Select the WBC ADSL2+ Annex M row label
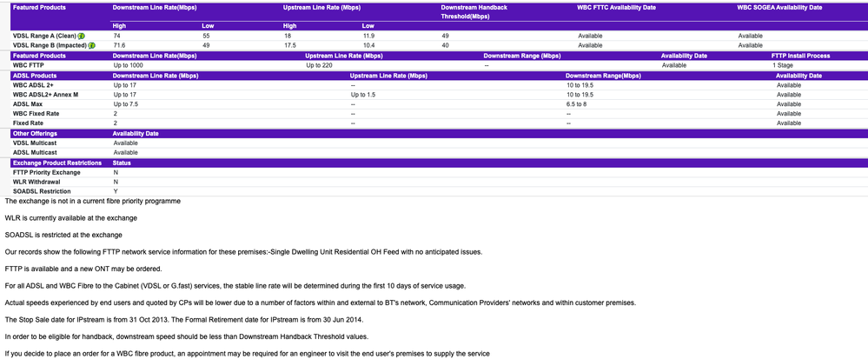The height and width of the screenshot is (359, 868). coord(45,95)
